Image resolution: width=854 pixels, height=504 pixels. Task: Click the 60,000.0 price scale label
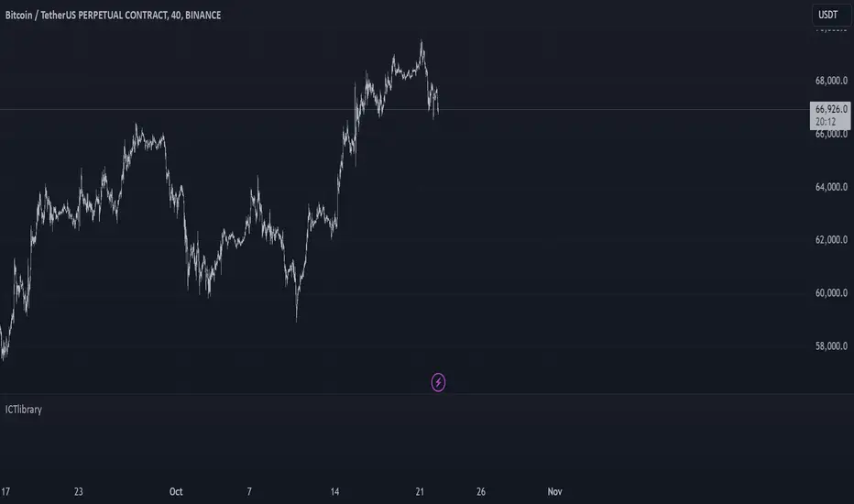pyautogui.click(x=828, y=293)
